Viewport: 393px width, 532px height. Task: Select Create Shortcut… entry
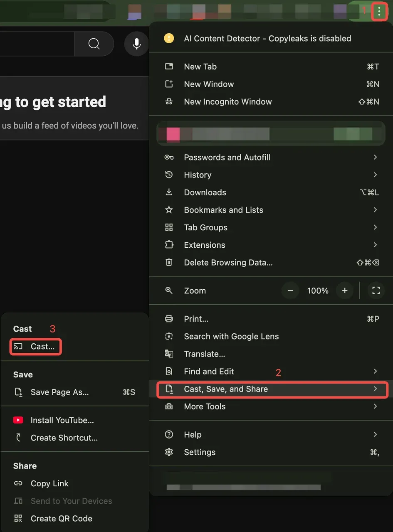pos(74,438)
